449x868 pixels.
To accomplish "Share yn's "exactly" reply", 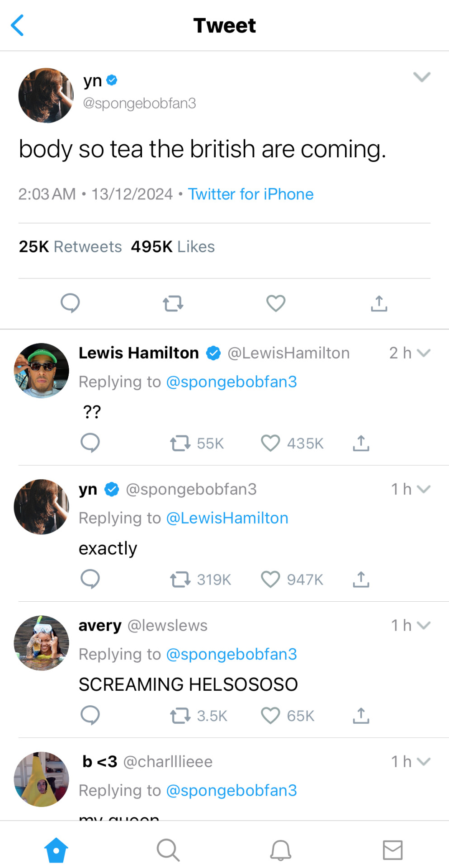I will [361, 579].
